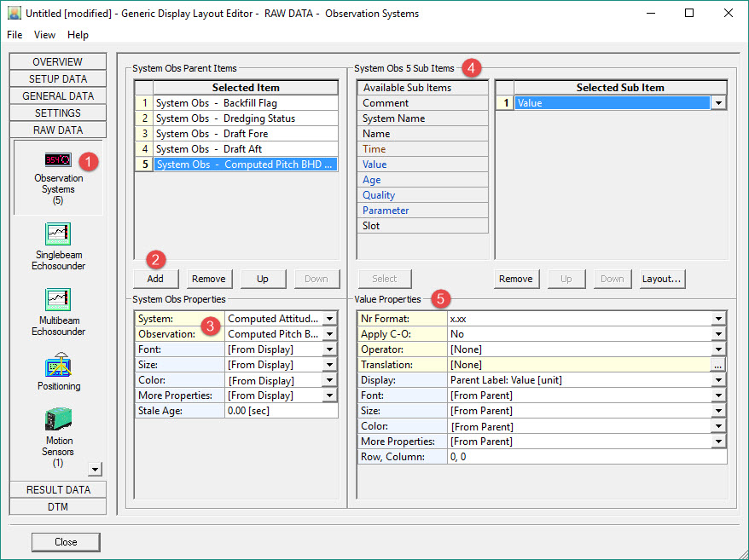Click the Observation Systems icon
The image size is (749, 560).
pyautogui.click(x=58, y=160)
